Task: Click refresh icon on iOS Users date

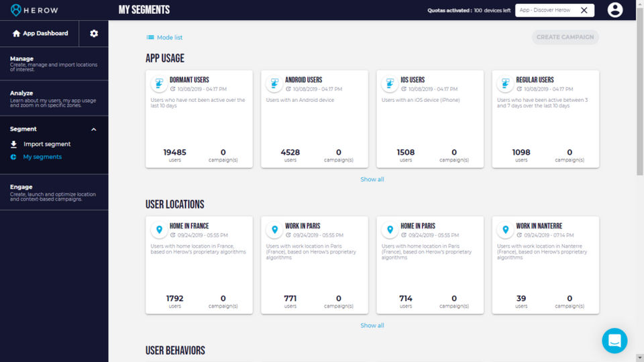Action: [403, 89]
